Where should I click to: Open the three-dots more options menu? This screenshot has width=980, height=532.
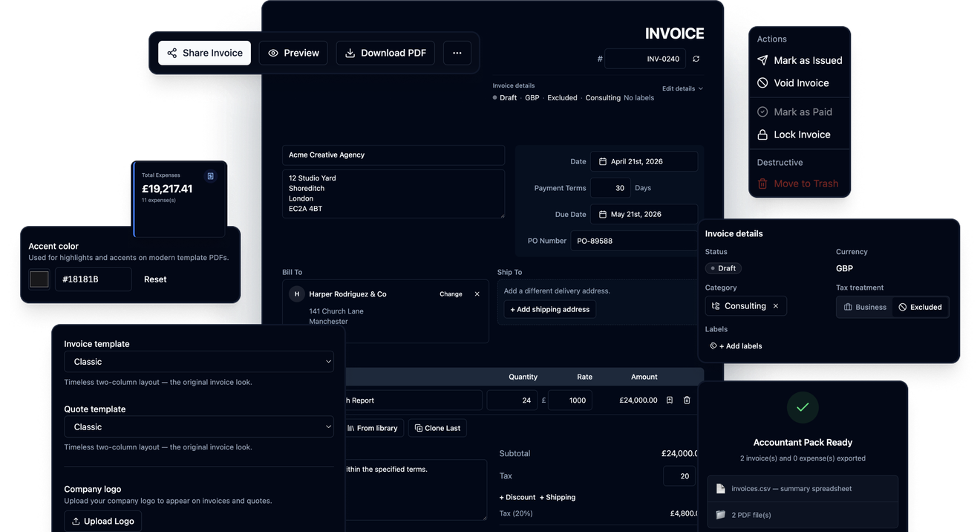pos(457,53)
